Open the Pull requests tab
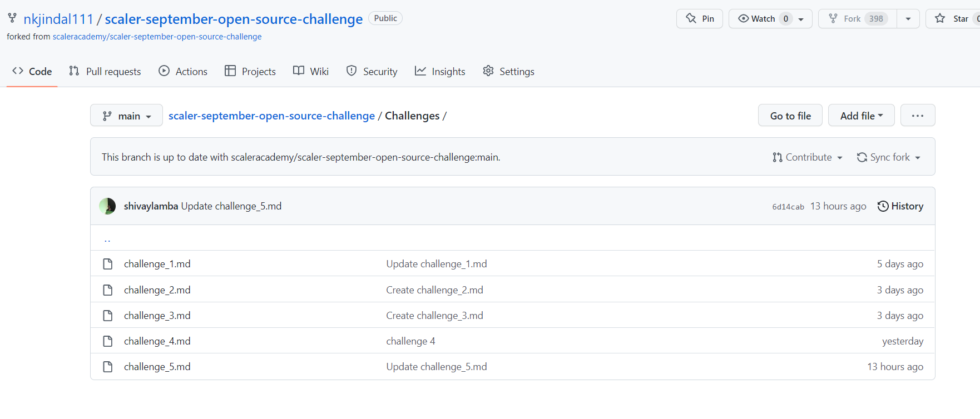 [x=105, y=71]
